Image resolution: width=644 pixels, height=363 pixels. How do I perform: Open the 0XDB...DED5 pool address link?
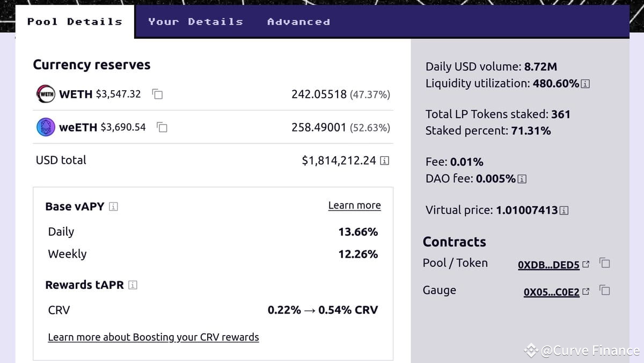coord(547,265)
